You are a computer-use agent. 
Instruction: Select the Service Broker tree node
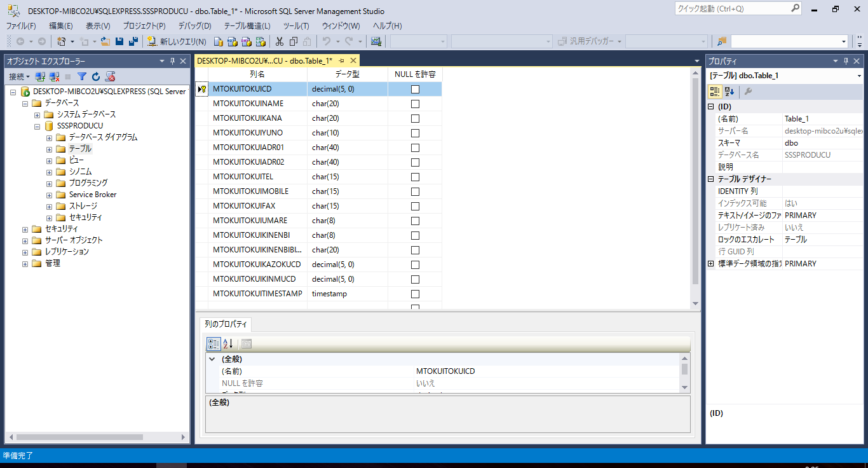coord(93,195)
